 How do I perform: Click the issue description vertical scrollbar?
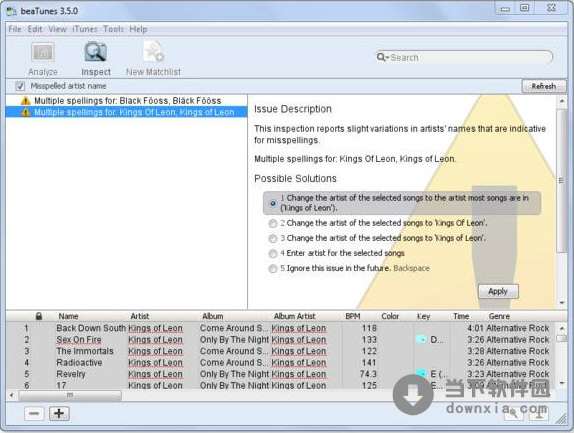[561, 180]
